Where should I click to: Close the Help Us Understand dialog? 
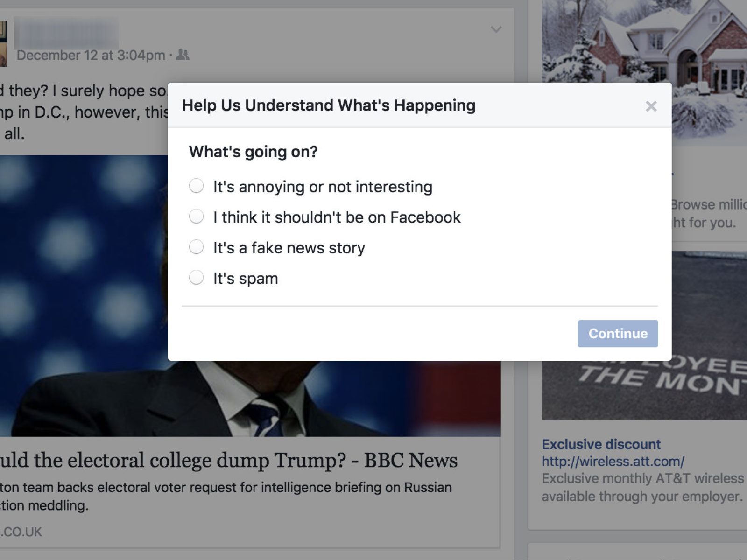651,107
